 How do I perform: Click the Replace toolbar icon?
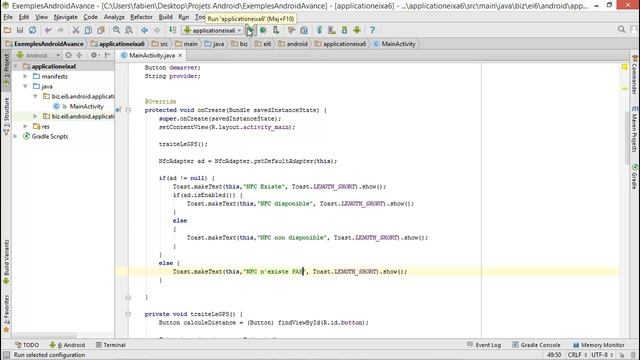coord(129,30)
